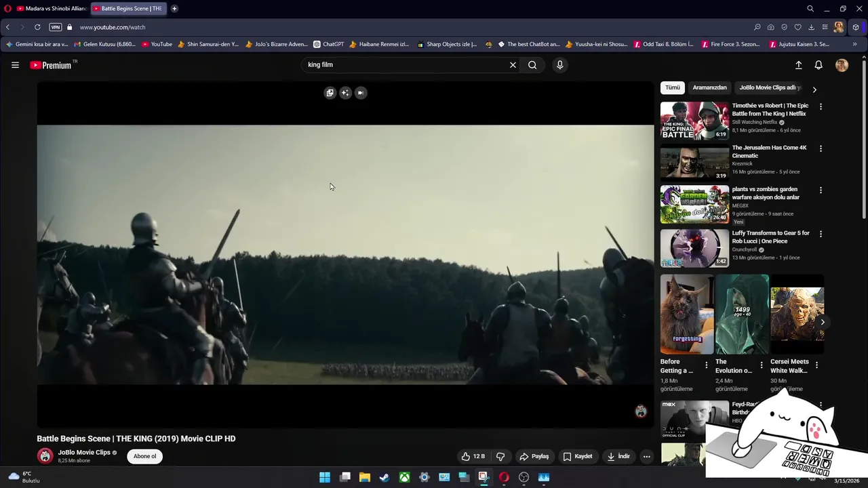
Task: Toggle the Opera VPN badge
Action: [x=56, y=27]
